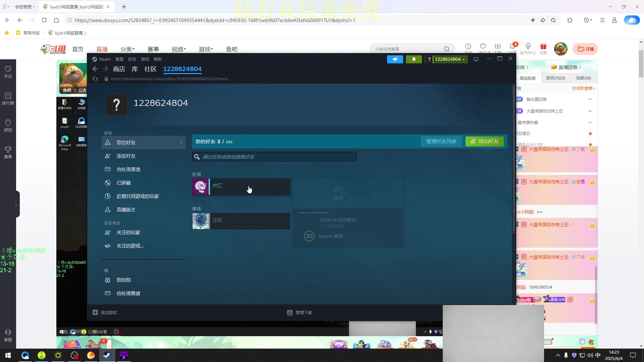Open Steam notifications bell
This screenshot has height=362, width=644.
click(414, 59)
